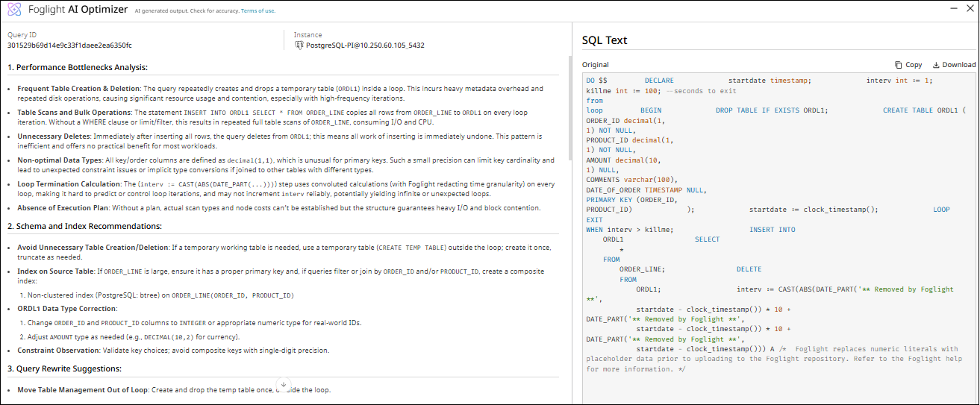Download the SQL text
980x405 pixels.
coord(955,65)
